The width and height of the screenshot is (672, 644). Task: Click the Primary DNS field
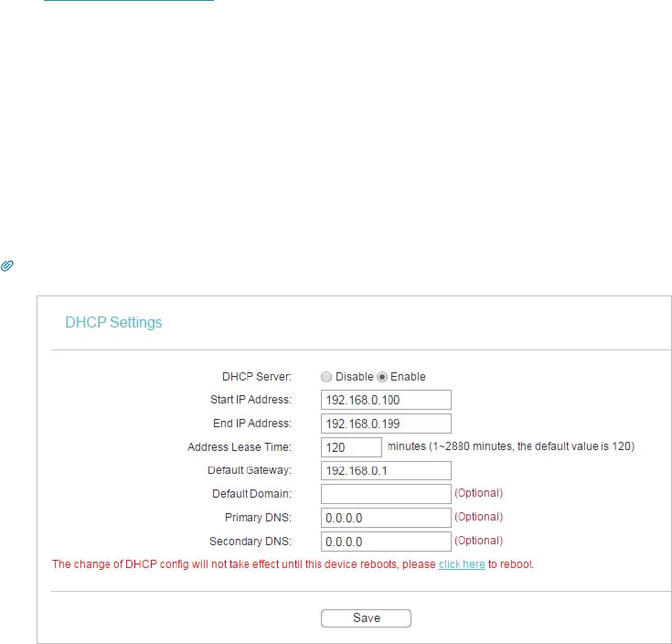coord(386,518)
